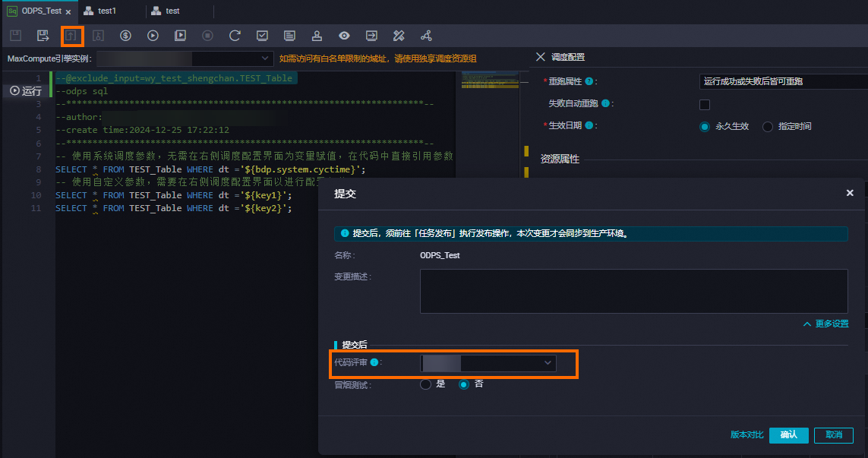This screenshot has height=458, width=868.
Task: Click the Submit upload icon
Action: [x=71, y=36]
